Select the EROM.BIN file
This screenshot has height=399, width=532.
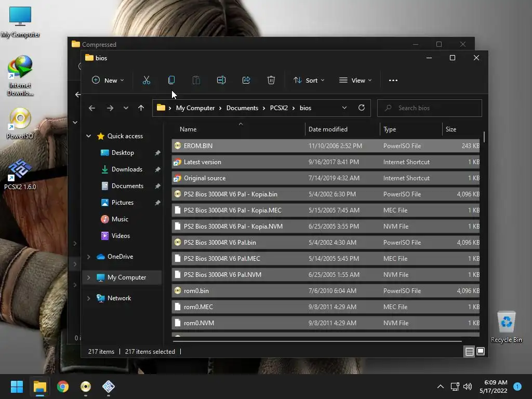(326, 146)
